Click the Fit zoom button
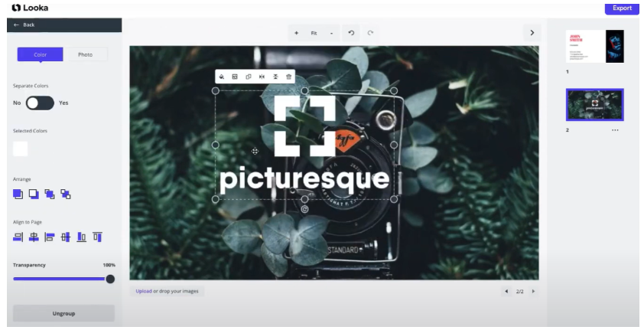 pos(314,33)
